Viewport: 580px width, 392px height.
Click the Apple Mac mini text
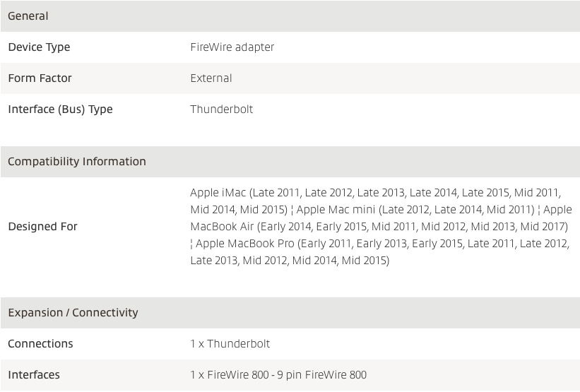336,210
